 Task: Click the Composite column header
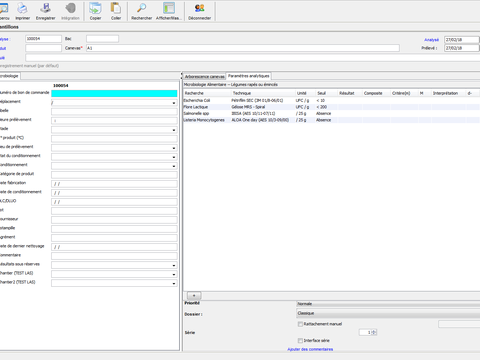[x=376, y=93]
